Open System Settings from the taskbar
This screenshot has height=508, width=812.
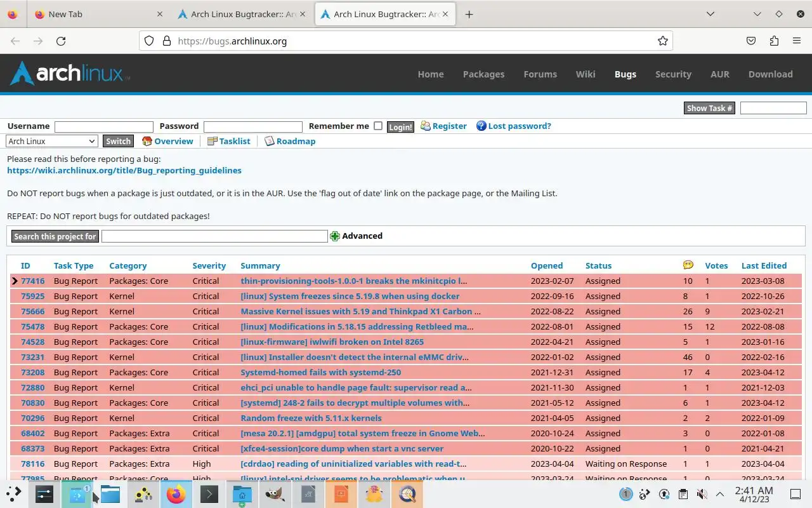pyautogui.click(x=44, y=493)
